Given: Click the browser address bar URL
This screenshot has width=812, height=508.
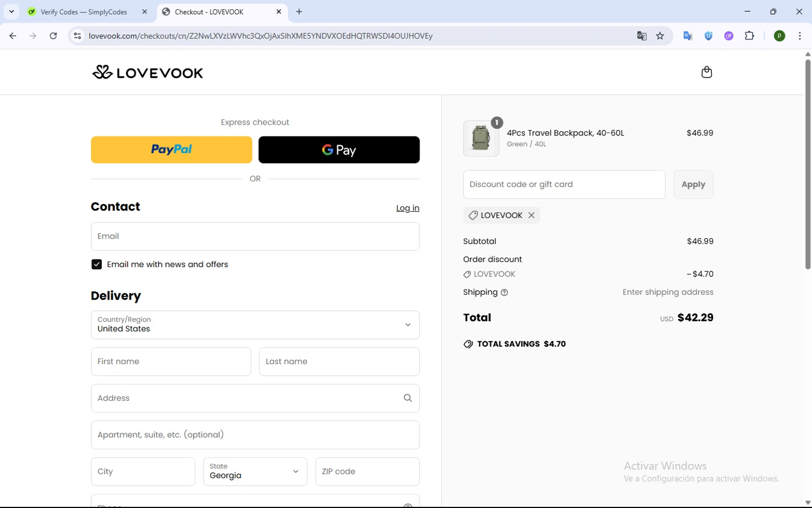Looking at the screenshot, I should pos(260,36).
